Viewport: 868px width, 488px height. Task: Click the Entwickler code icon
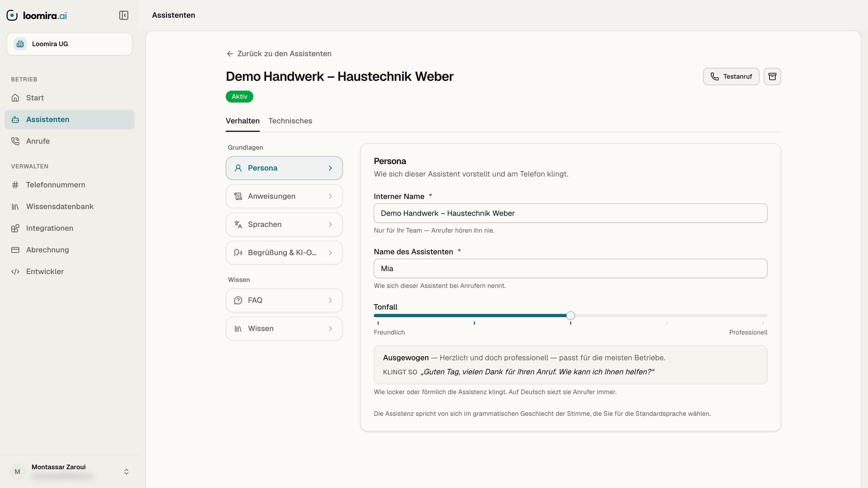[15, 272]
